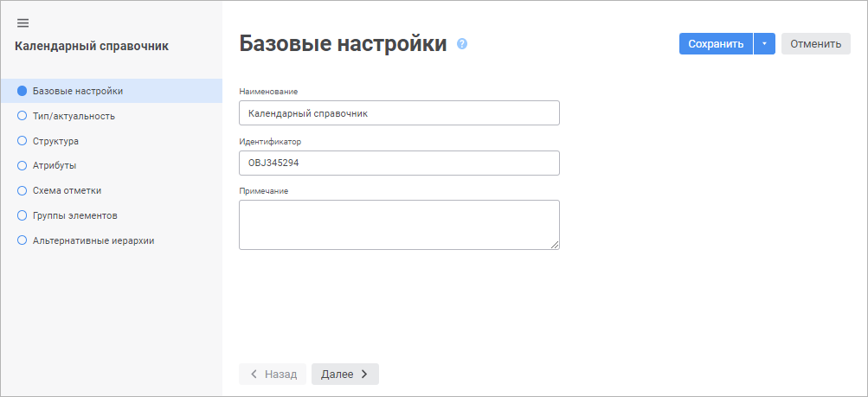Click the Далее next button
Screen dimensions: 868x397
pyautogui.click(x=344, y=374)
